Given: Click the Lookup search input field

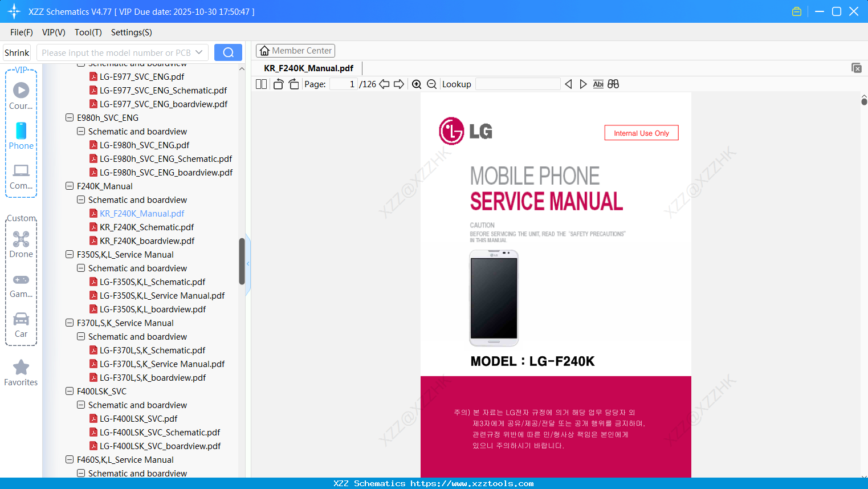Looking at the screenshot, I should pos(517,84).
